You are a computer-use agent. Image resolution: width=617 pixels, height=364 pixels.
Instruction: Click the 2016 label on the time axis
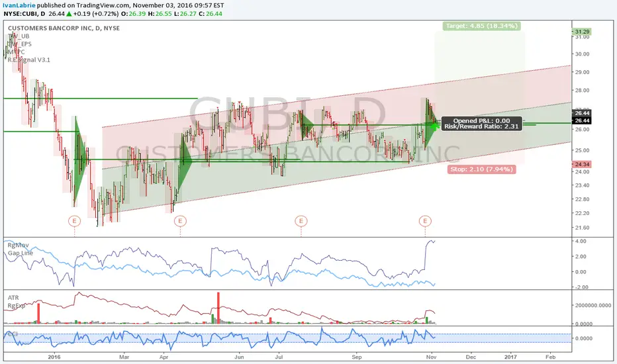coord(54,357)
